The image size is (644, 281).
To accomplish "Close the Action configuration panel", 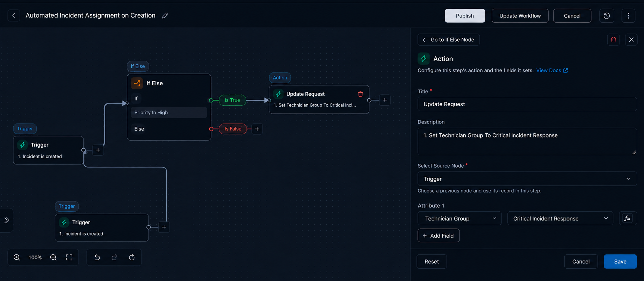I will (631, 40).
